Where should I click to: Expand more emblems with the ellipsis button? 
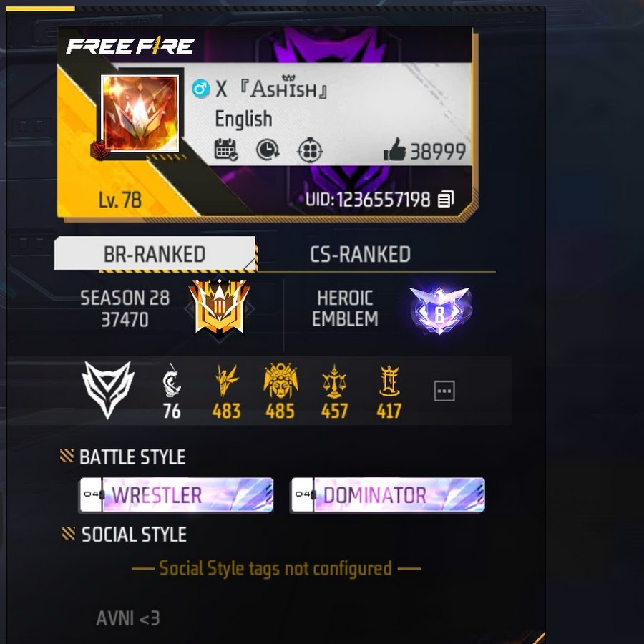pos(444,391)
